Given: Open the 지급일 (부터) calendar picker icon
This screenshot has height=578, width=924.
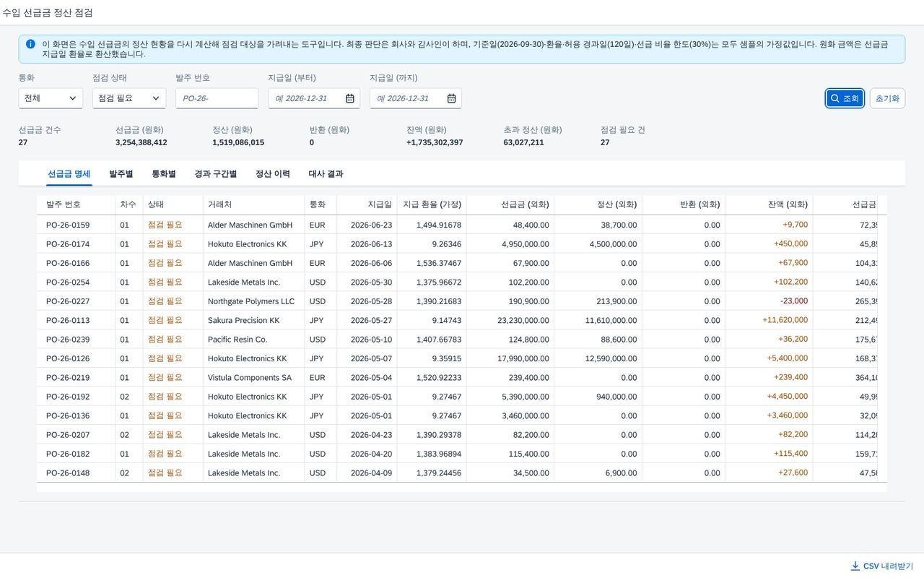Looking at the screenshot, I should (x=350, y=98).
